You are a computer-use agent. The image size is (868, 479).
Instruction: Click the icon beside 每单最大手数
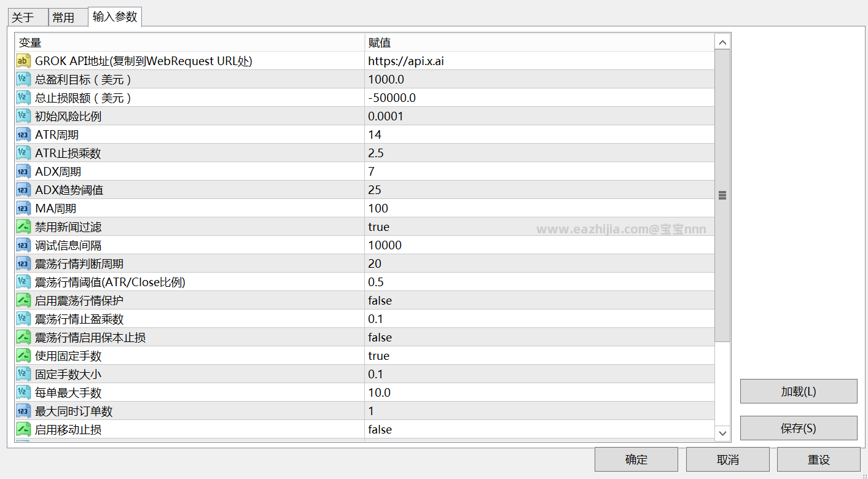point(23,392)
